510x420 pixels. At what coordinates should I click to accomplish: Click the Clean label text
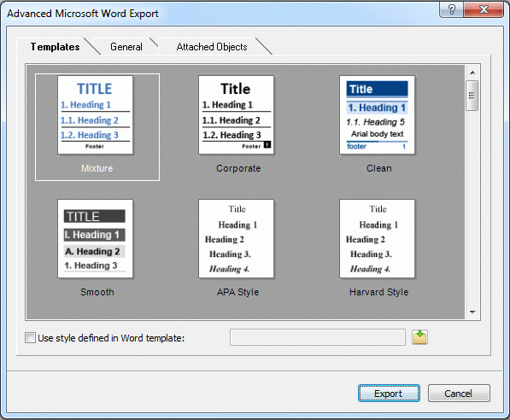pyautogui.click(x=379, y=168)
